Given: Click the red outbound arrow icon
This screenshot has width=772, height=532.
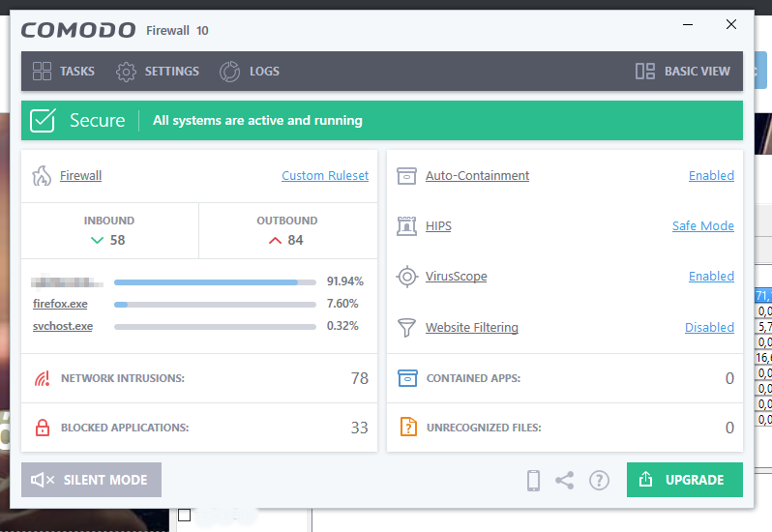Looking at the screenshot, I should tap(275, 240).
